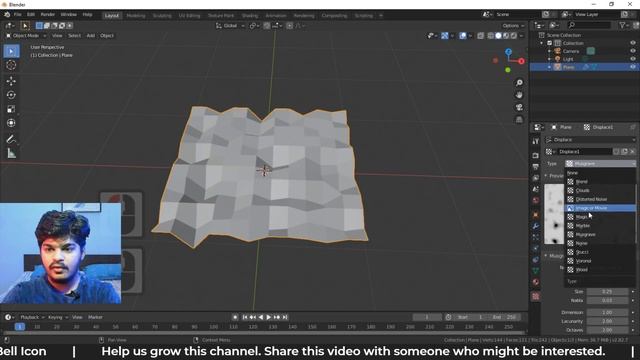
Task: Open the Tool properties tab
Action: tap(536, 141)
